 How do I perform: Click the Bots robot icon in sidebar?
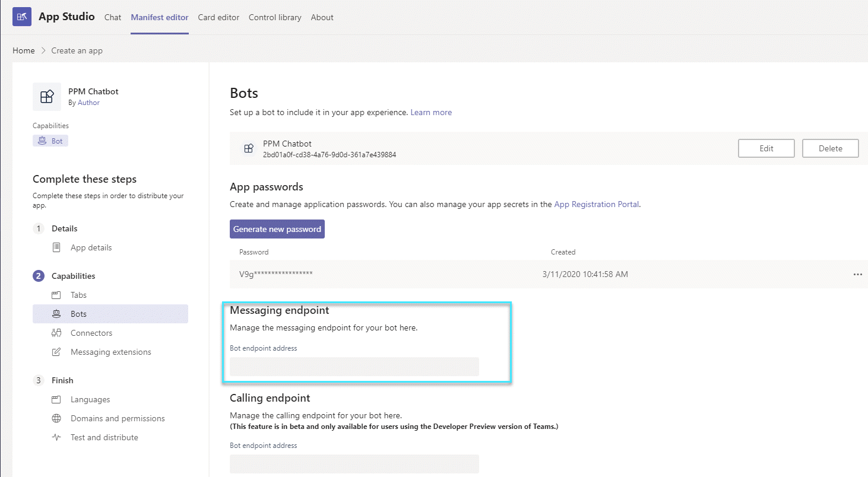coord(56,314)
